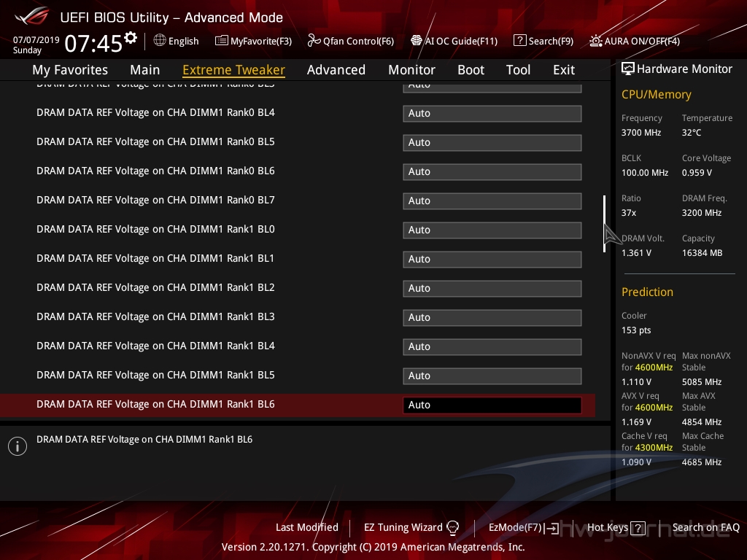Open My Favorites tab

pyautogui.click(x=70, y=70)
